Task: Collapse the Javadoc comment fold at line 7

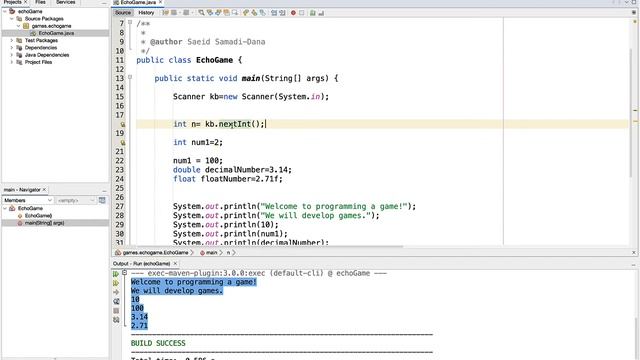Action: pyautogui.click(x=130, y=23)
